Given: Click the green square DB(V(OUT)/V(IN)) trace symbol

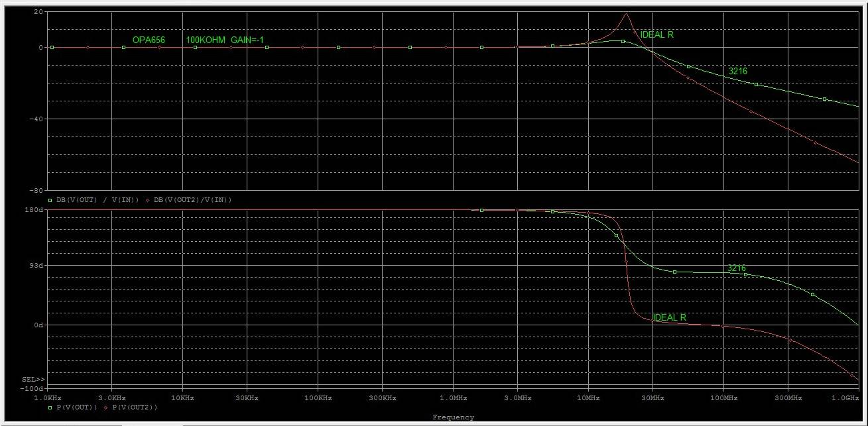Looking at the screenshot, I should [50, 199].
